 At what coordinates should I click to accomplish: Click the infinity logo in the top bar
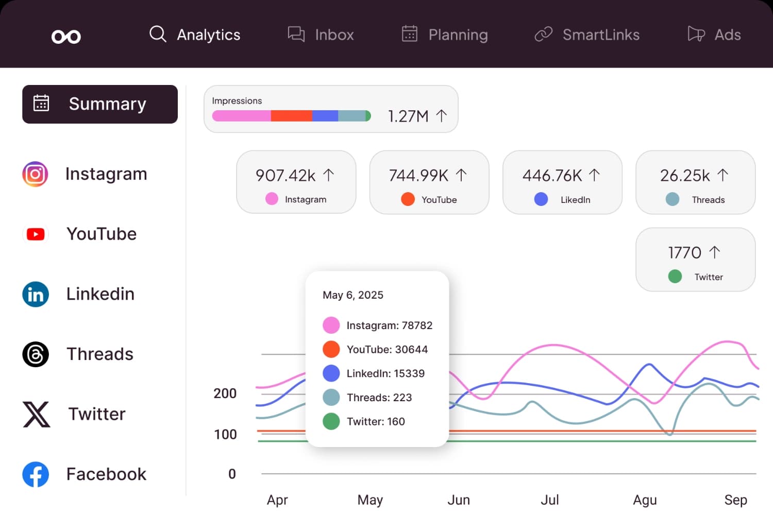66,35
